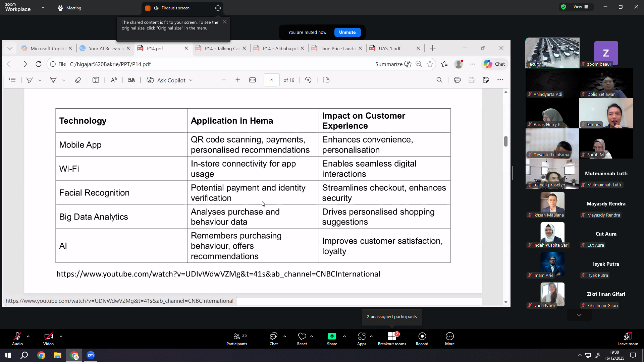Click the green Share screen button
Viewport: 644px width, 362px height.
[x=332, y=339]
